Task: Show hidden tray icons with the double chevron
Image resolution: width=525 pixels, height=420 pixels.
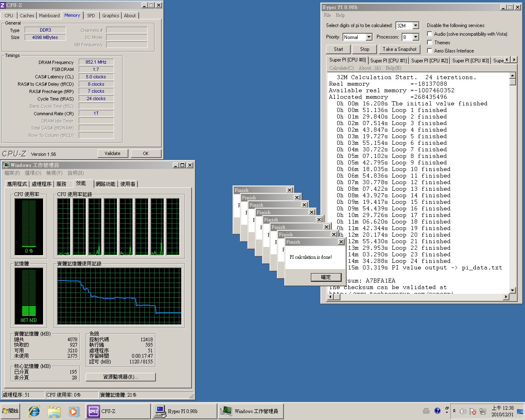Action: [454, 411]
